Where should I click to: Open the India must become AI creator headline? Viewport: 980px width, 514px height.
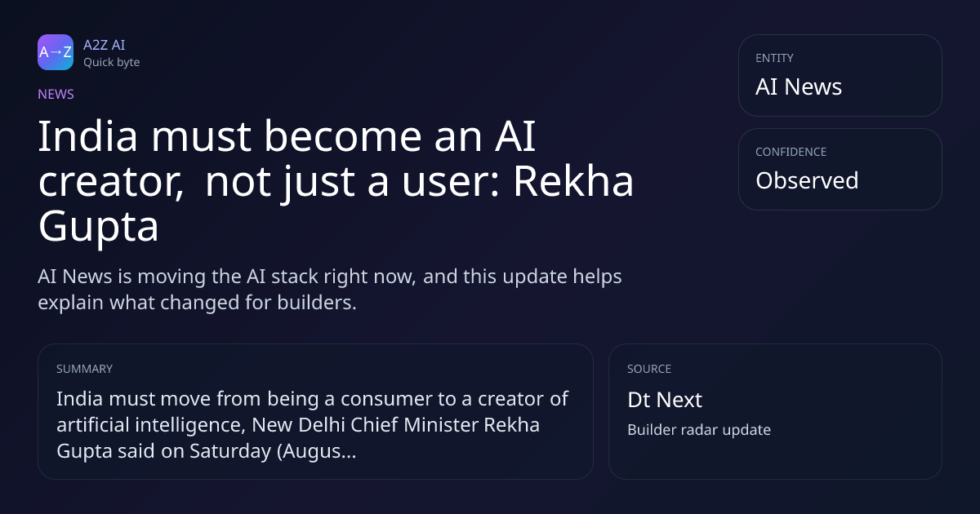click(336, 182)
